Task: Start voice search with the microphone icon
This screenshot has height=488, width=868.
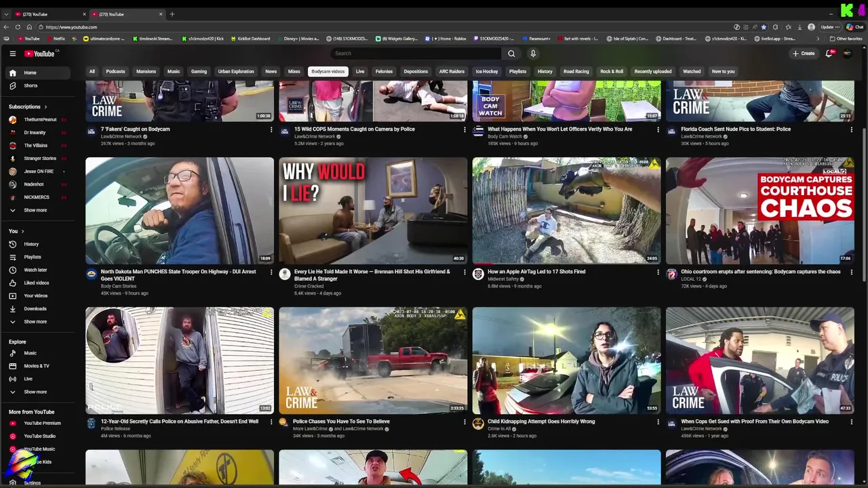Action: [533, 54]
